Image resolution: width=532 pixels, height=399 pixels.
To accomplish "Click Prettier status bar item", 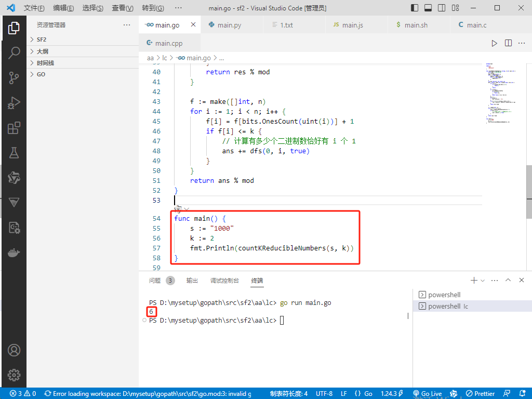I will (x=480, y=394).
